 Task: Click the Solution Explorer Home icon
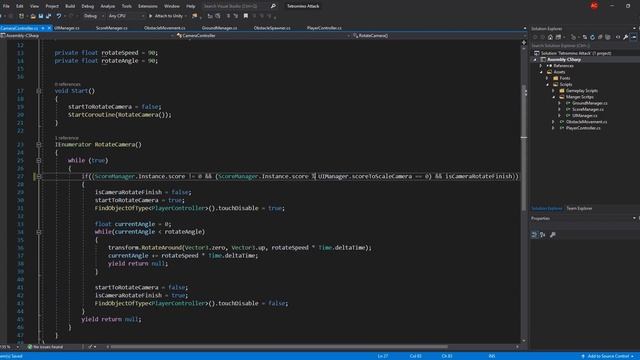pyautogui.click(x=550, y=37)
